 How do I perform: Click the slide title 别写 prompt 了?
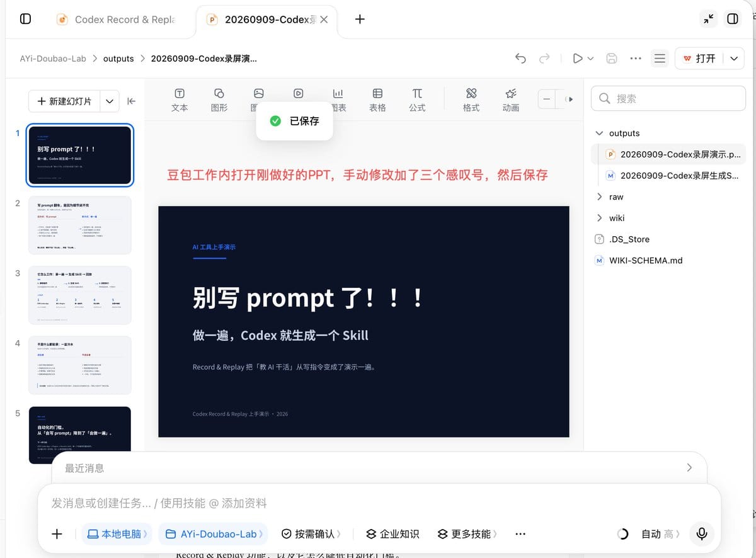(308, 299)
